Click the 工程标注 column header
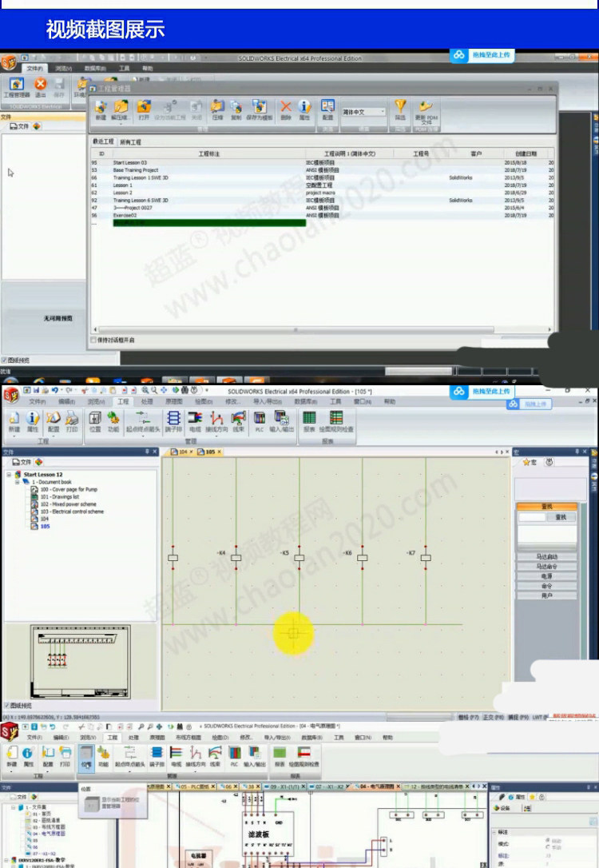 (209, 153)
